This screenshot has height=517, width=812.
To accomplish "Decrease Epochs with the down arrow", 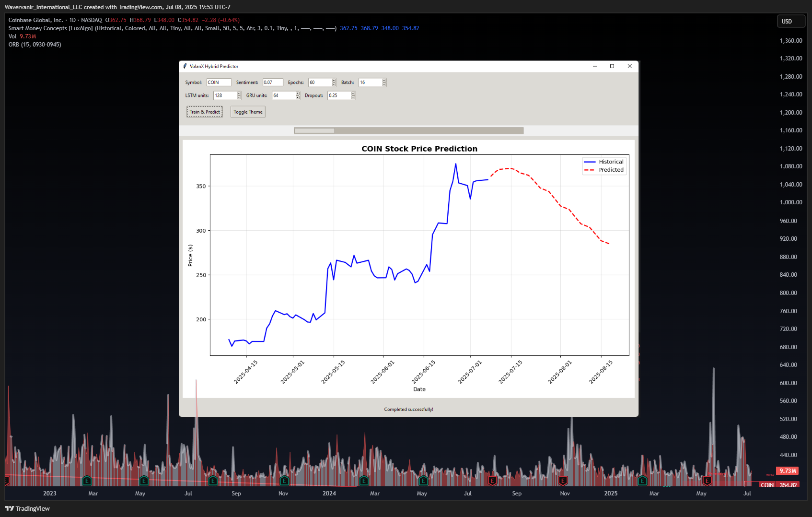I will click(x=334, y=84).
